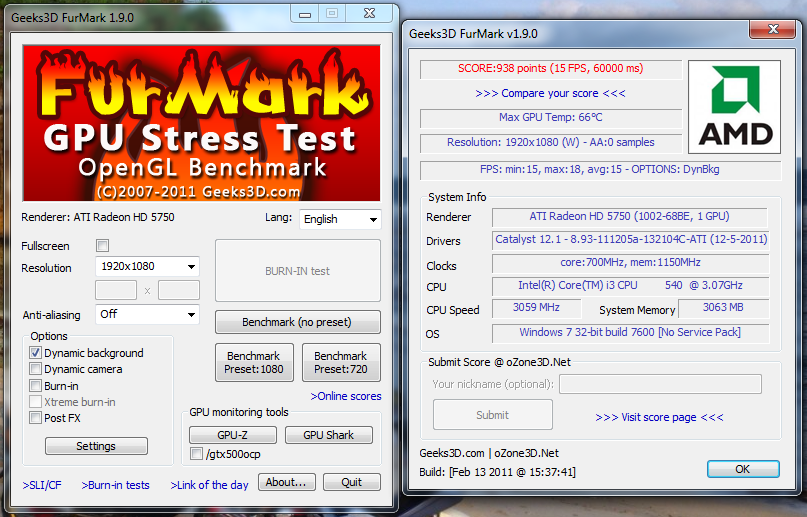Screen dimensions: 807x517
Task: Click the ATI Radeon HD 5750 renderer field
Action: (630, 217)
